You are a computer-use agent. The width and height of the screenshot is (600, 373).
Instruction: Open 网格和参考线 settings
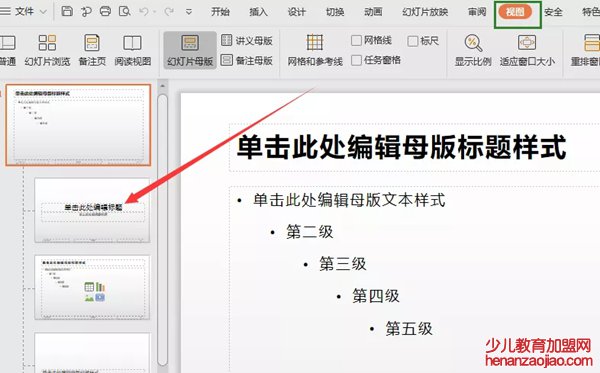(x=315, y=50)
